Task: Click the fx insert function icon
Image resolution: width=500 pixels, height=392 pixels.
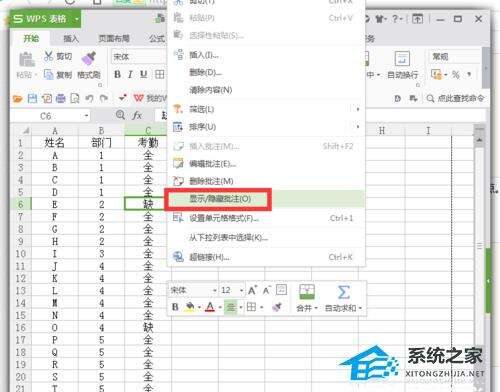Action: (137, 115)
